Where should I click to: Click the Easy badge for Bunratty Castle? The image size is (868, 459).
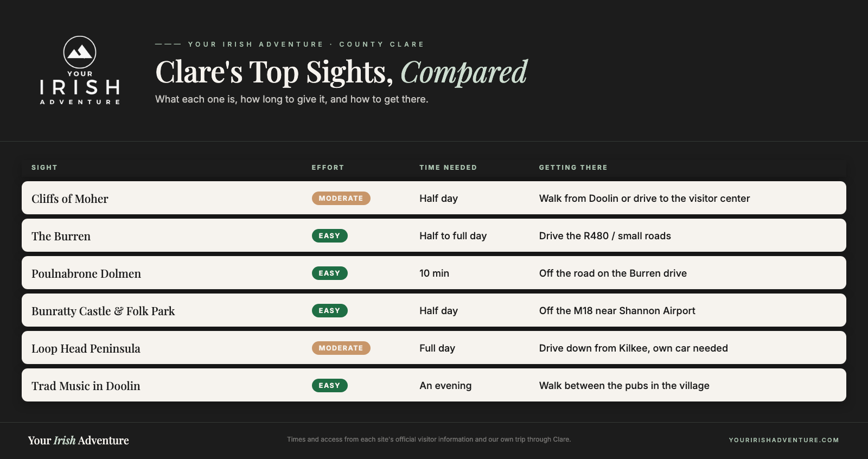pyautogui.click(x=329, y=310)
